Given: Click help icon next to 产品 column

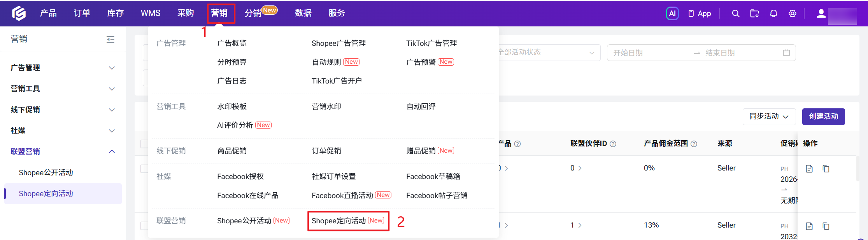Looking at the screenshot, I should point(517,144).
